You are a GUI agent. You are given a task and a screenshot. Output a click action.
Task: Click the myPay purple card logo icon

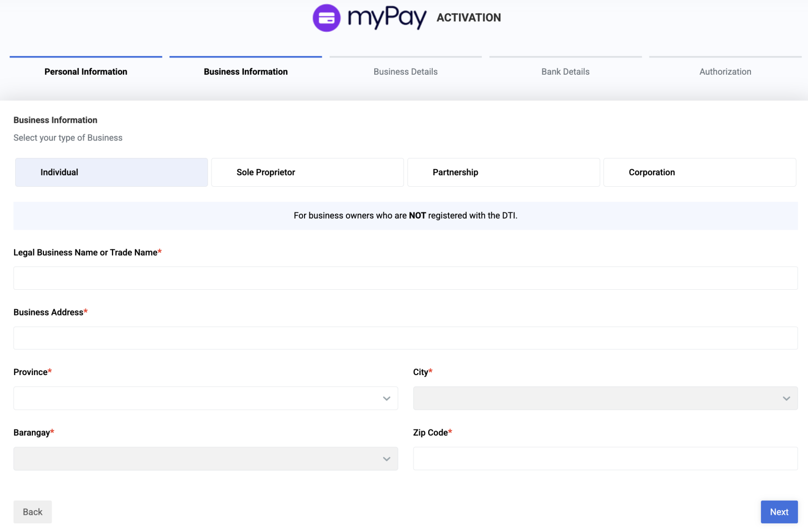tap(326, 18)
